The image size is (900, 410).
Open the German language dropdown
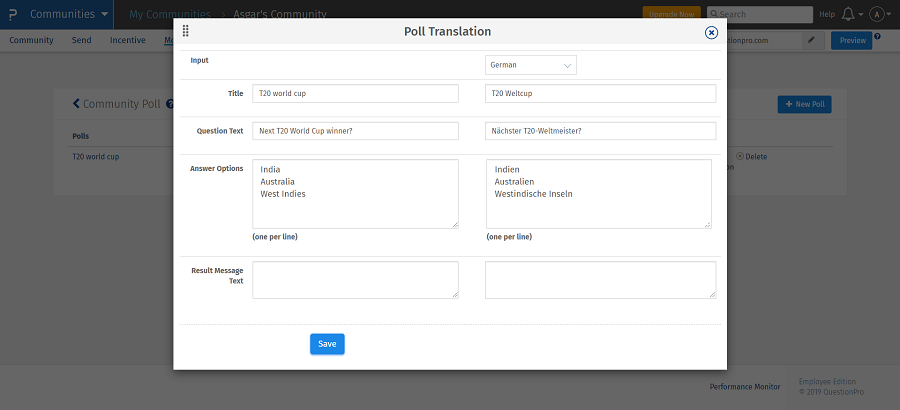[531, 65]
